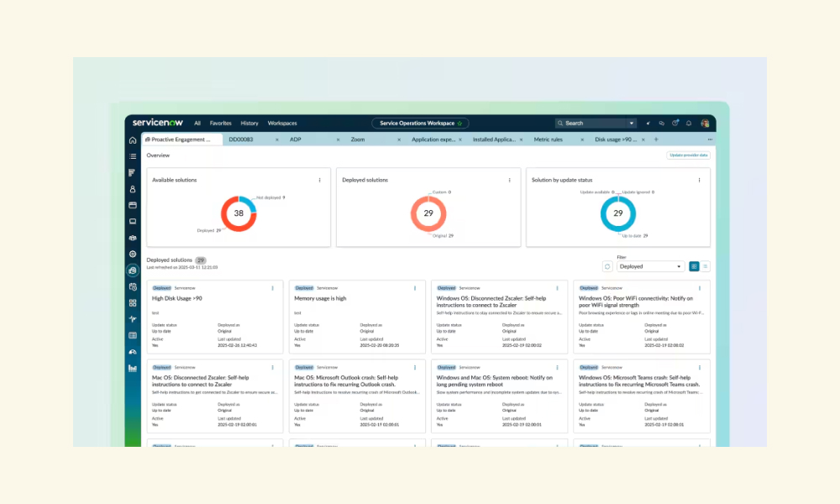The width and height of the screenshot is (840, 504).
Task: Click the red Deployed donut segment
Action: (227, 223)
